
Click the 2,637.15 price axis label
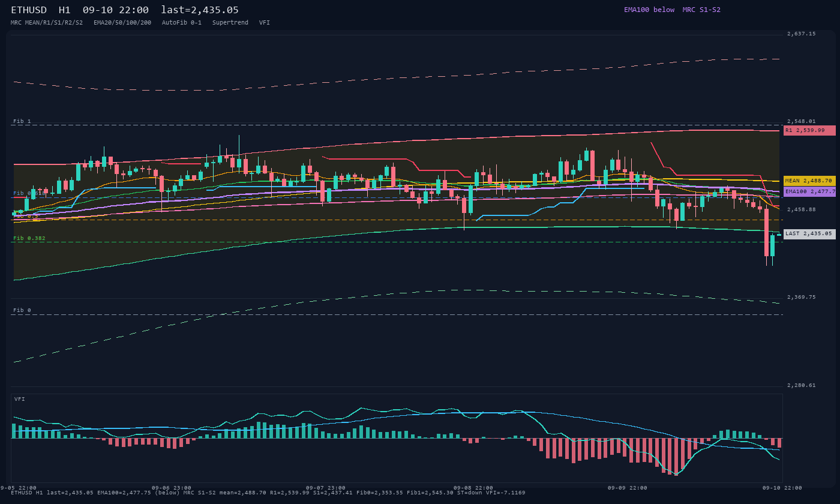802,34
